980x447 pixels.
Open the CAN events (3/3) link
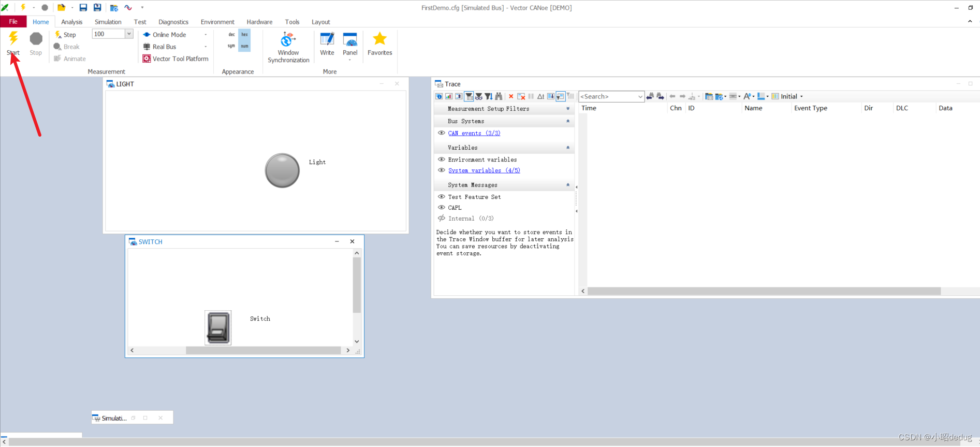[x=474, y=133]
